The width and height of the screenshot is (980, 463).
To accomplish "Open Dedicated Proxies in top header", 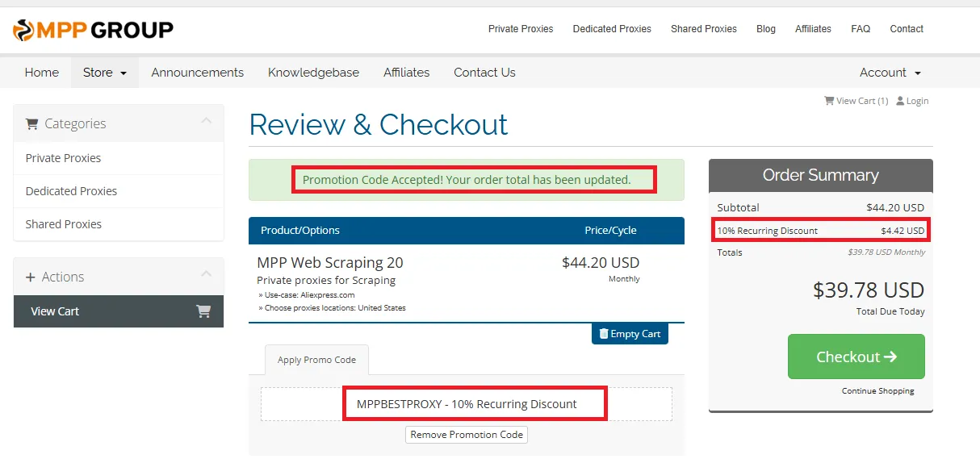I will click(x=612, y=29).
